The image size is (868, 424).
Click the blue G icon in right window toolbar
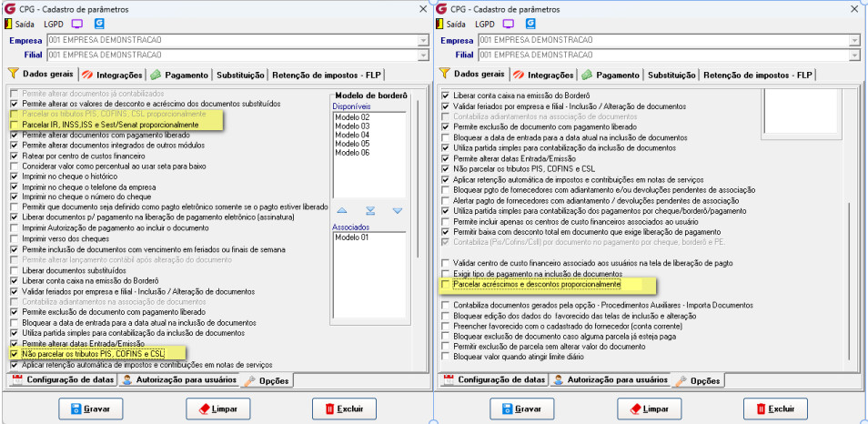pyautogui.click(x=530, y=24)
